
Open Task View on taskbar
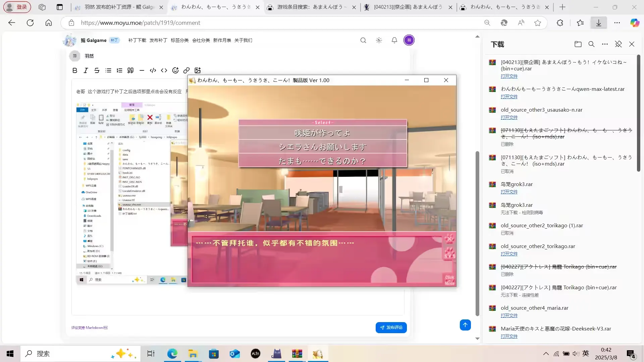(151, 354)
